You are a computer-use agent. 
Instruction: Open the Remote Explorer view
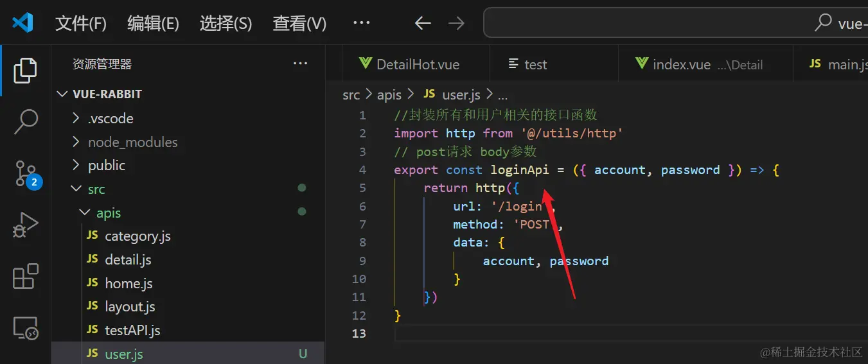click(x=25, y=328)
